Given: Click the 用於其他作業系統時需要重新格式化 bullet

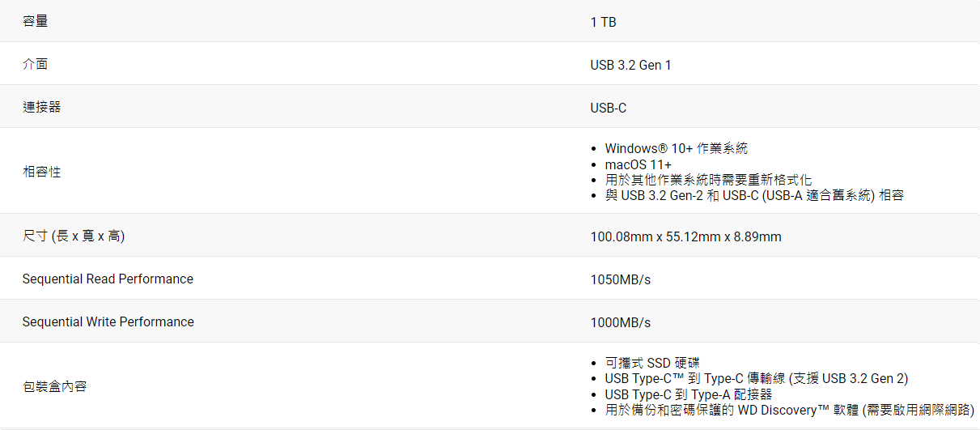Looking at the screenshot, I should pos(708,180).
